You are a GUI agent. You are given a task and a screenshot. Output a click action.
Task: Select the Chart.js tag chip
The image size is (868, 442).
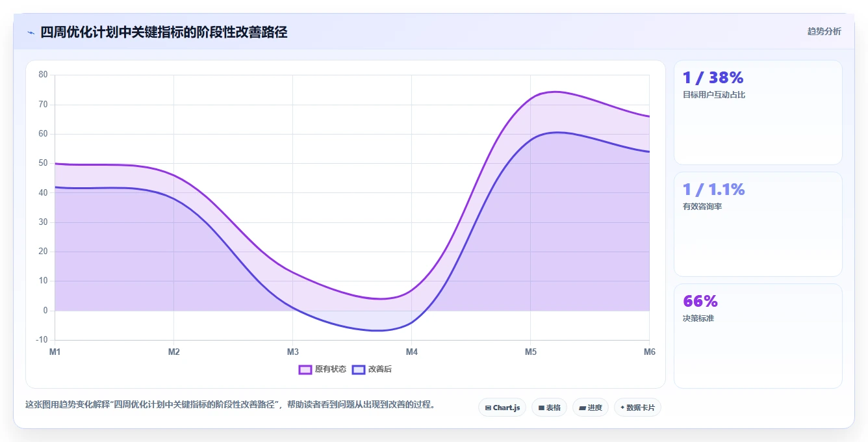tap(502, 408)
